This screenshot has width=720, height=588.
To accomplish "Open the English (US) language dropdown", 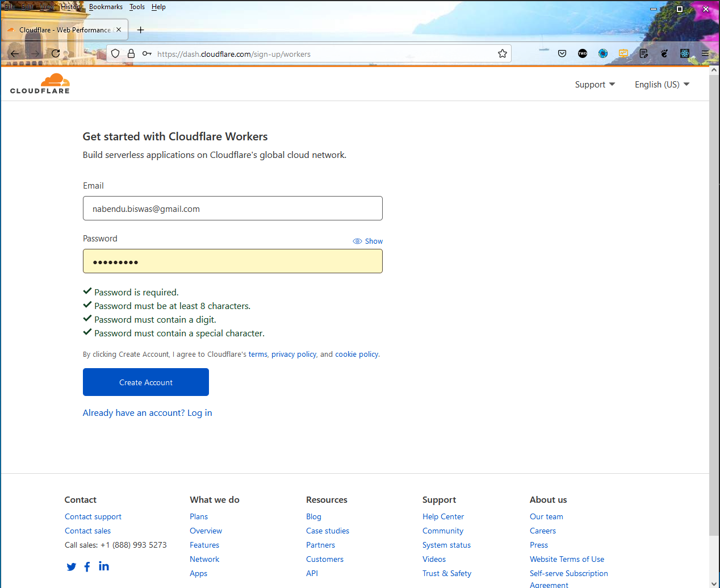I will pos(662,84).
